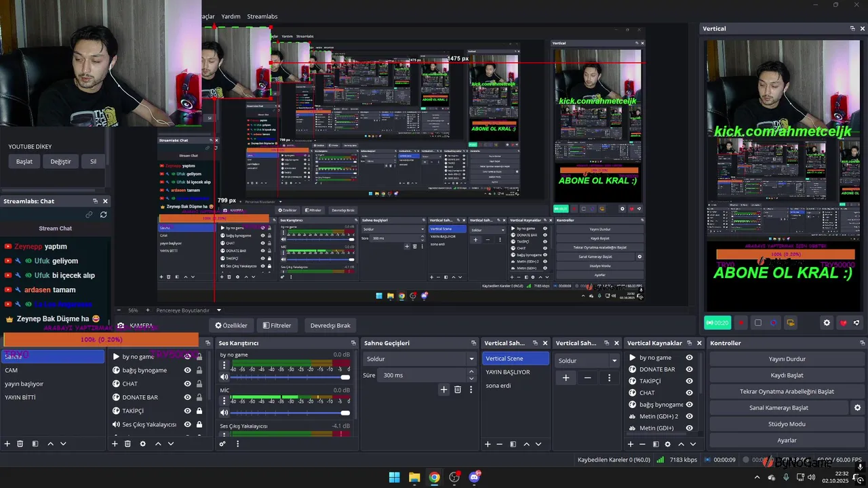Adjust MIC volume slider

291,413
